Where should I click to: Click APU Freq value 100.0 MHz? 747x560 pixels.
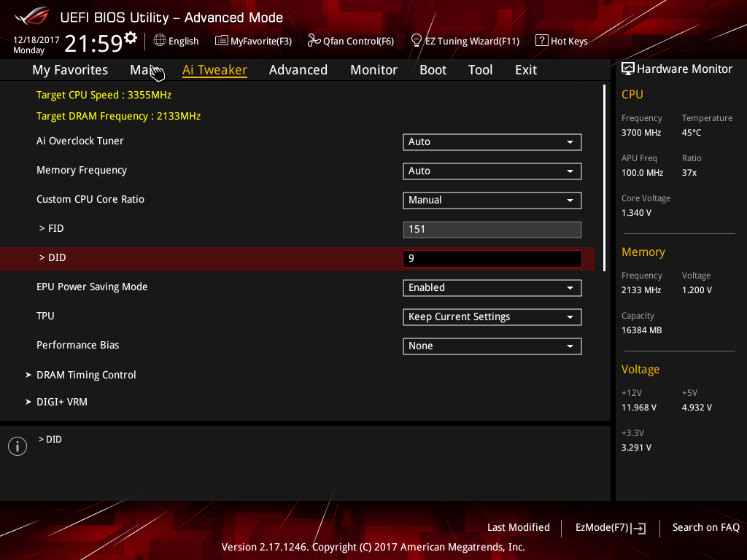tap(642, 173)
